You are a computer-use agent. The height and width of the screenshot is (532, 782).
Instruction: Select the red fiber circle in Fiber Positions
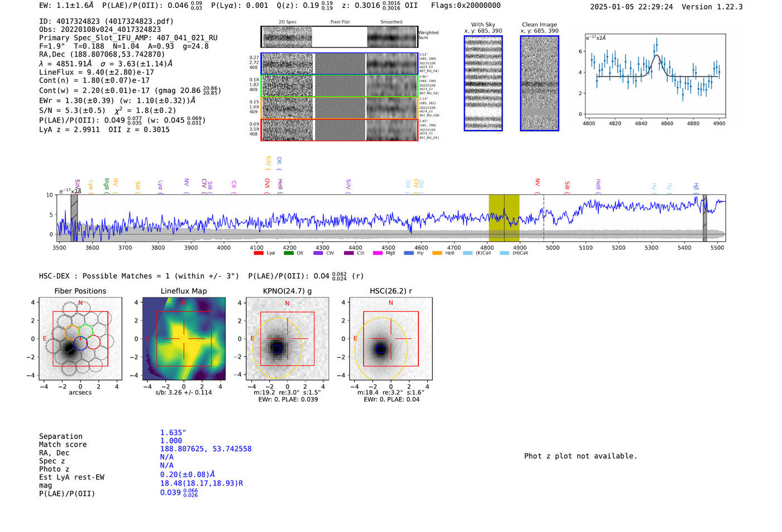93,343
